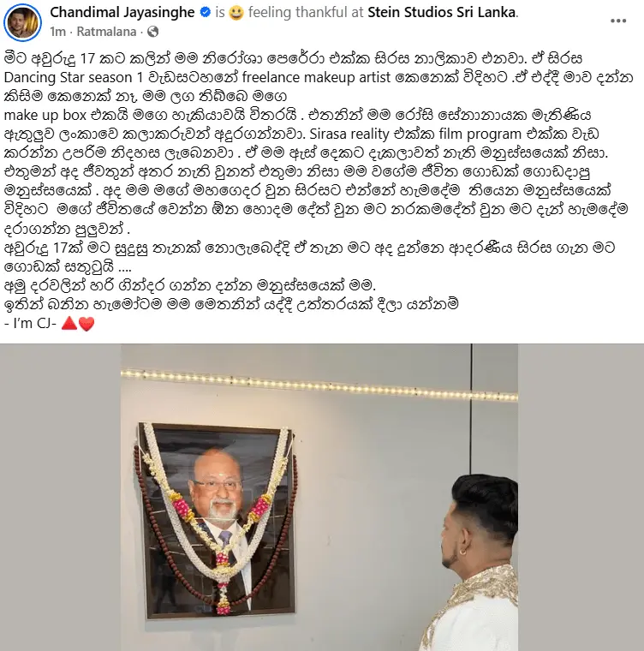Click the man in white outfit in photo
This screenshot has width=644, height=651.
(471, 563)
